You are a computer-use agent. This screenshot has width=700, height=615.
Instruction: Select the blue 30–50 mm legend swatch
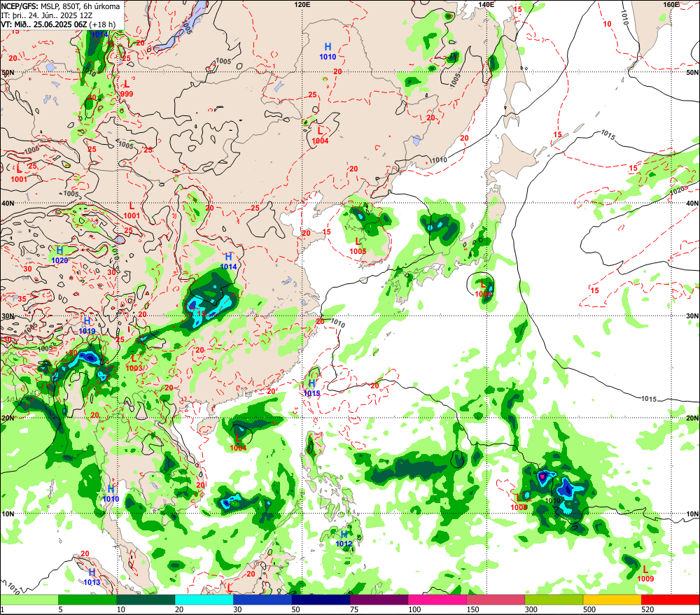pyautogui.click(x=262, y=600)
